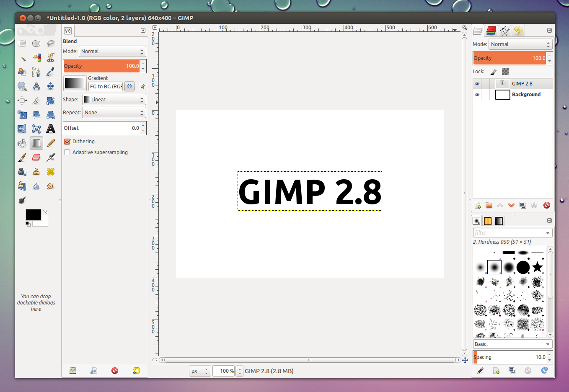Click the black foreground color swatch

pos(33,215)
